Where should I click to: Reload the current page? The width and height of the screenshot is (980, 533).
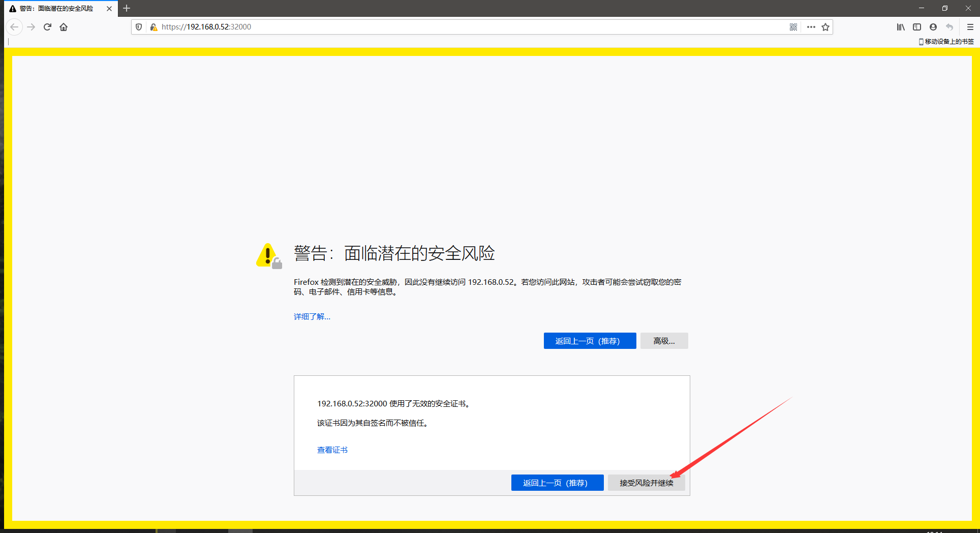(47, 27)
